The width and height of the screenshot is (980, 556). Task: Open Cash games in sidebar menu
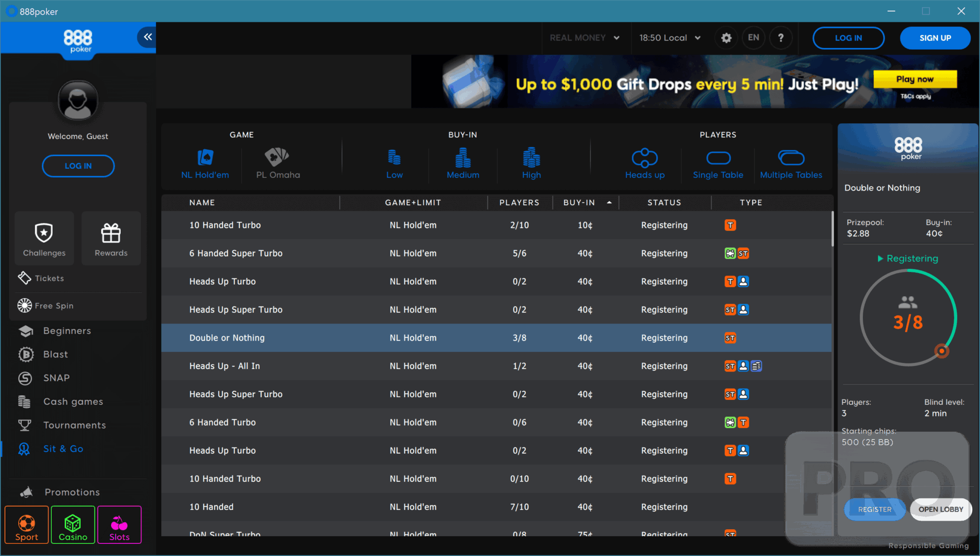tap(73, 402)
